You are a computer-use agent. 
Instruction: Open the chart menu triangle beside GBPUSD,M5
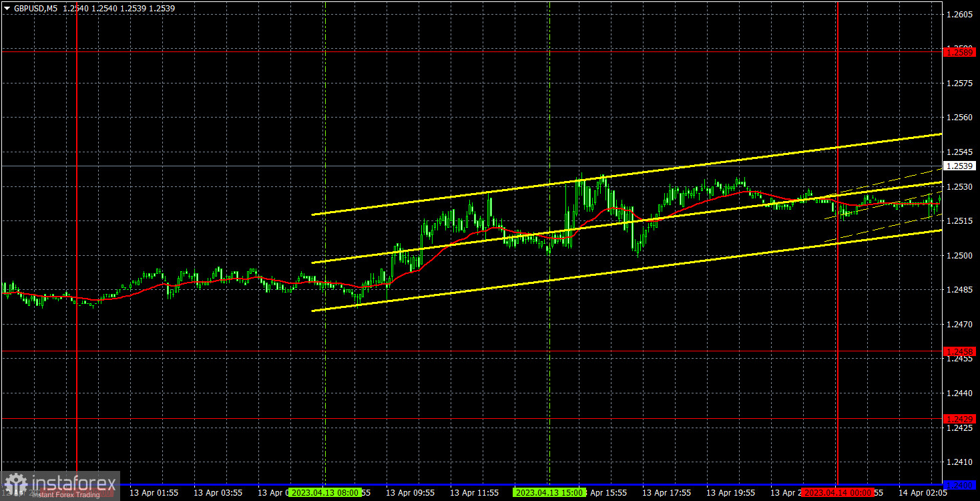pyautogui.click(x=7, y=8)
